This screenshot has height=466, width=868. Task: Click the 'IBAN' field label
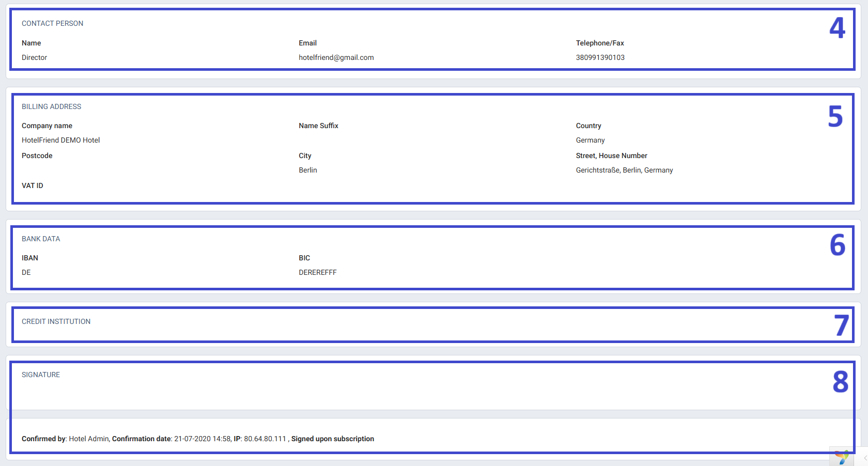click(30, 258)
